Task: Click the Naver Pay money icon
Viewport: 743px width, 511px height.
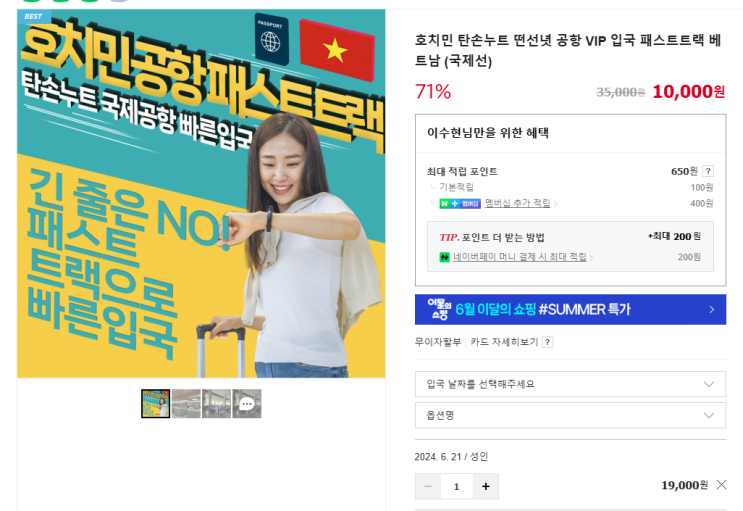Action: (x=444, y=257)
